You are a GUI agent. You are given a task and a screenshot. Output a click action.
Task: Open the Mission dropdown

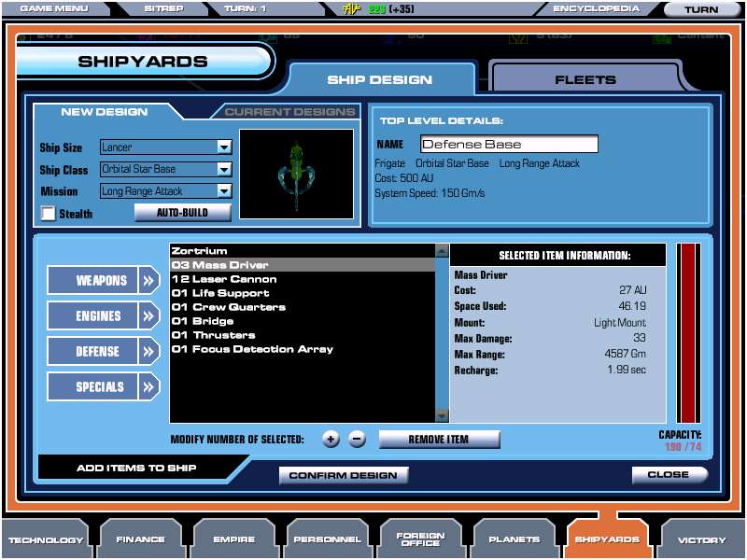pos(223,191)
